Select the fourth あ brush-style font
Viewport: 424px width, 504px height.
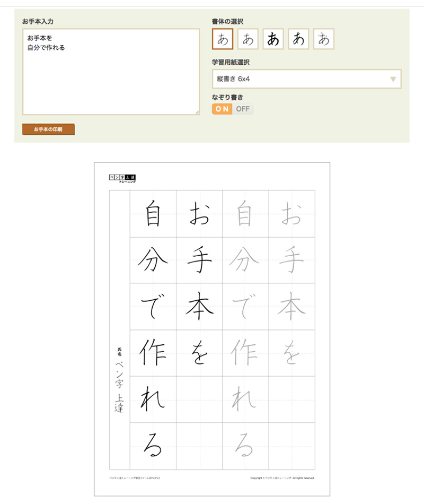tap(298, 39)
